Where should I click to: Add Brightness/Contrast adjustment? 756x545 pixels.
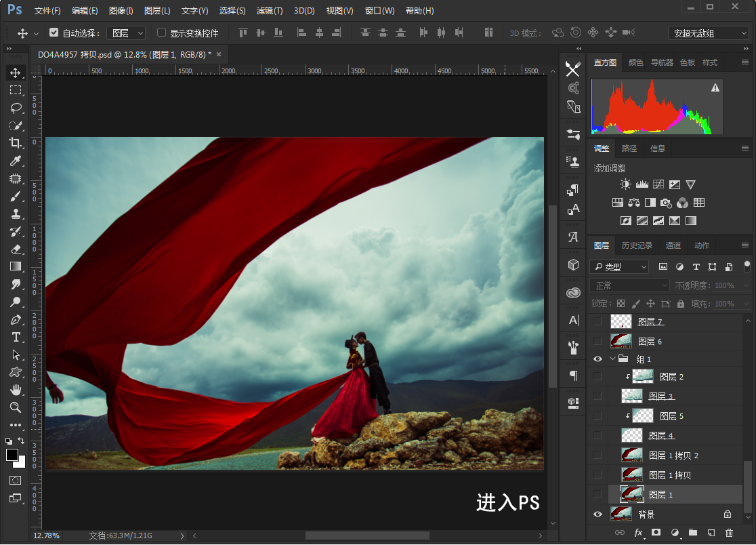(625, 184)
